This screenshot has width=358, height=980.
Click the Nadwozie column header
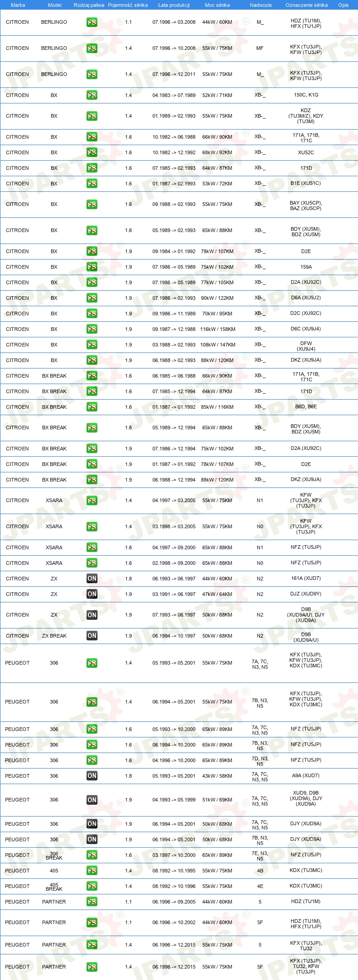point(261,5)
